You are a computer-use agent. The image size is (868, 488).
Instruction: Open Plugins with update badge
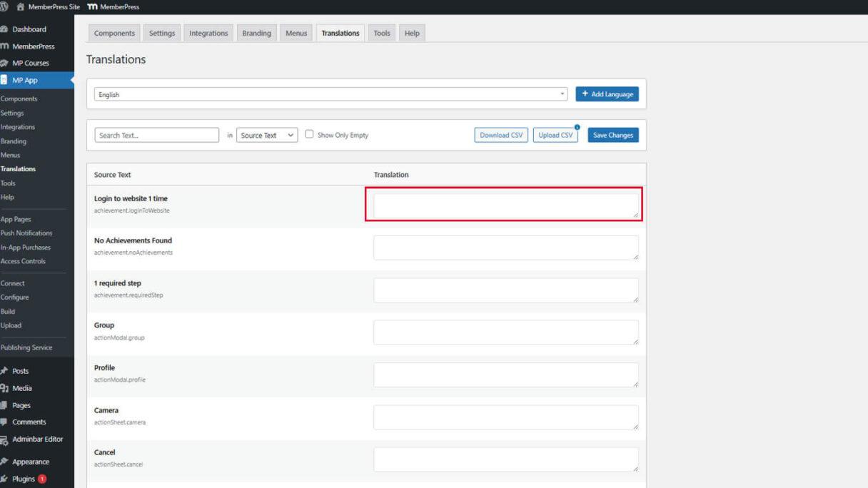click(24, 479)
